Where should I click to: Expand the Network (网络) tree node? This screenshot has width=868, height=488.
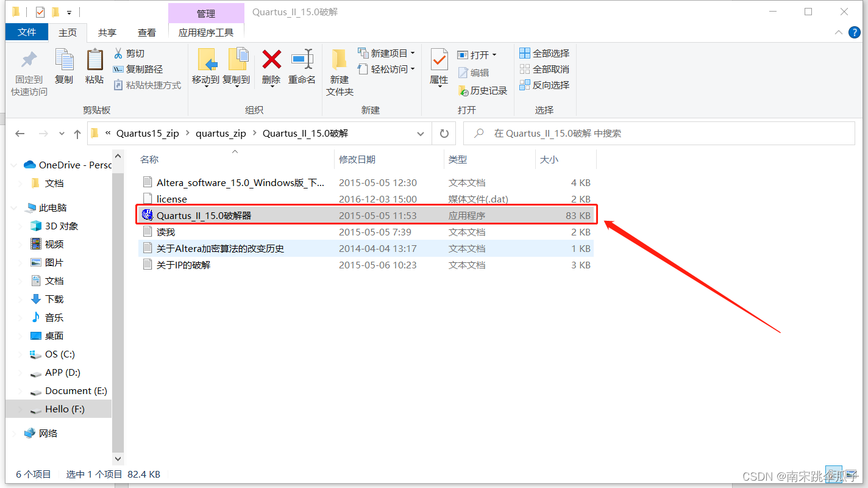click(x=14, y=433)
